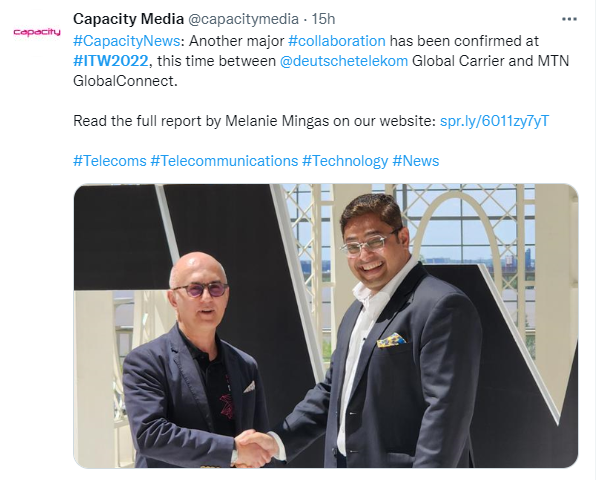Open the three-dot more options menu
Viewport: 599px width, 480px height.
pos(569,19)
